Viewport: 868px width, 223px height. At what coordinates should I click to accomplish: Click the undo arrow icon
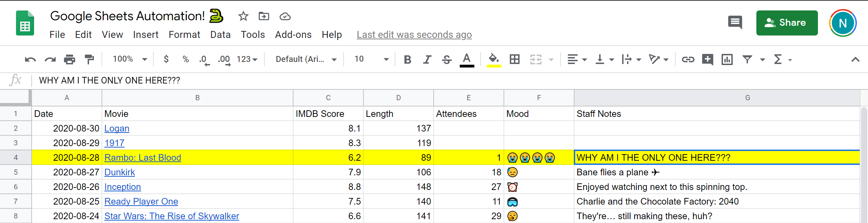(30, 59)
